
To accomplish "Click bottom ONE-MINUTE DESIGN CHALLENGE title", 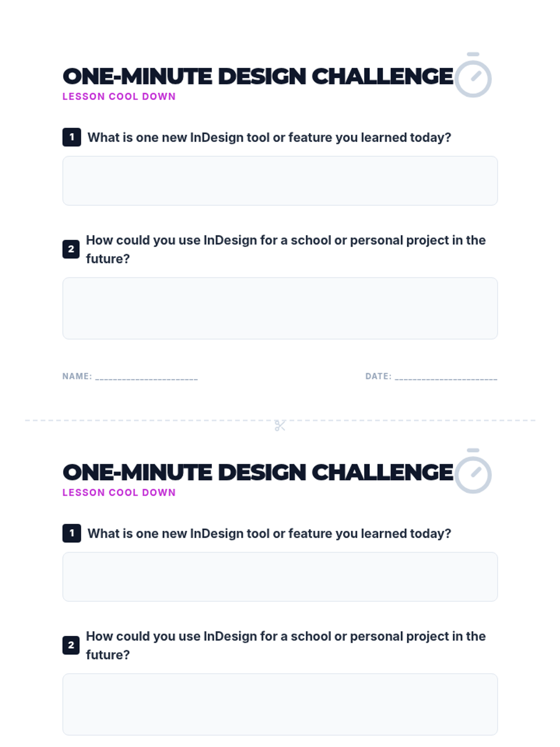I will pos(258,472).
